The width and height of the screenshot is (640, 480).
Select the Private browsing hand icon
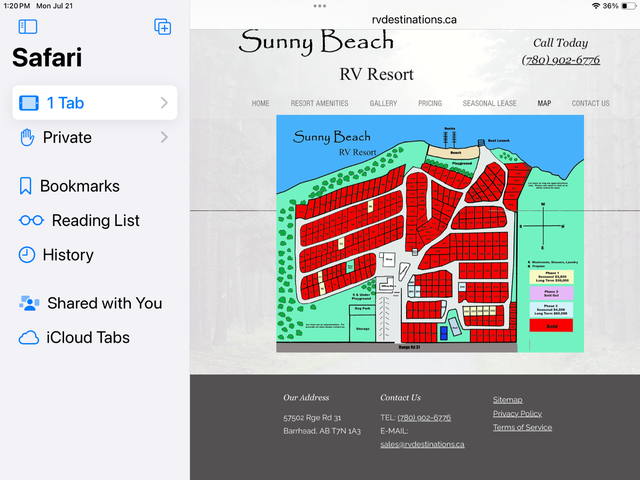tap(27, 138)
